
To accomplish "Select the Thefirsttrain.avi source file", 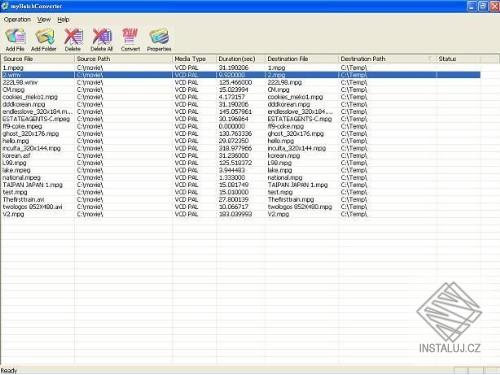I will 23,200.
